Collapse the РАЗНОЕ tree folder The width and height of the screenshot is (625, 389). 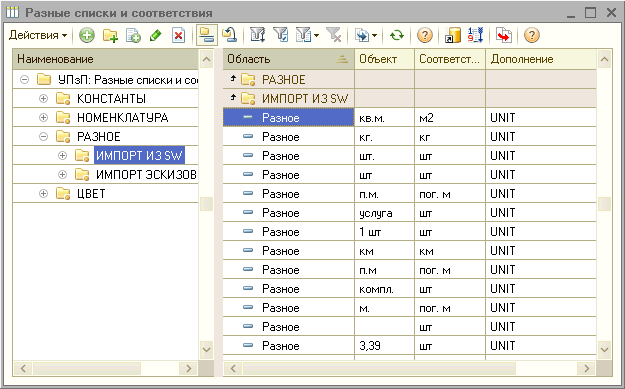click(43, 137)
